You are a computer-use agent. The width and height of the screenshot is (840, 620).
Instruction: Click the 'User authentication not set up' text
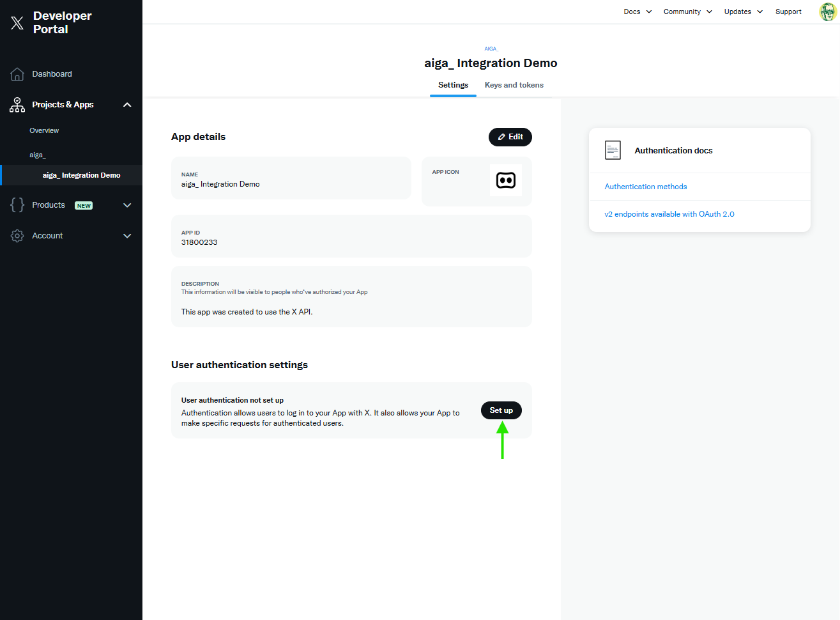point(233,400)
